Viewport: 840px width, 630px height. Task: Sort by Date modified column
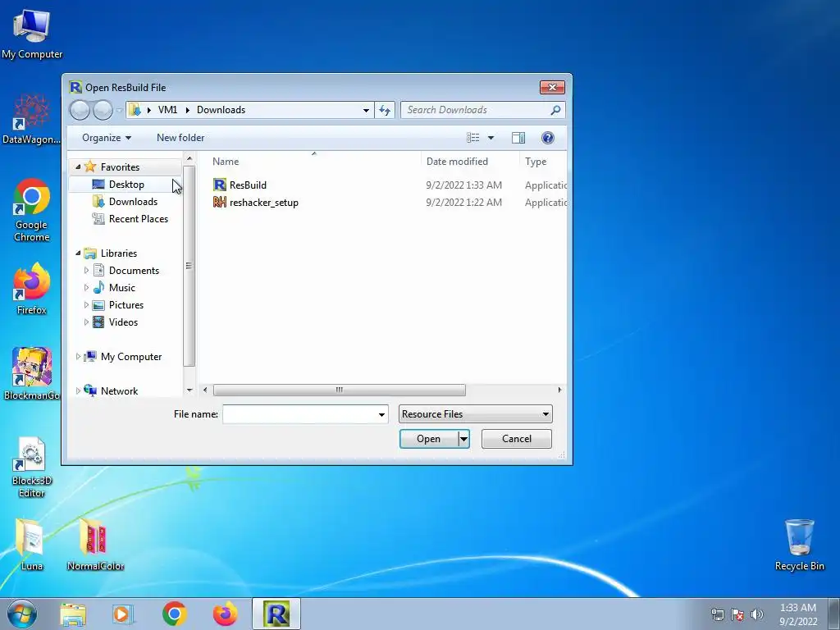[457, 162]
